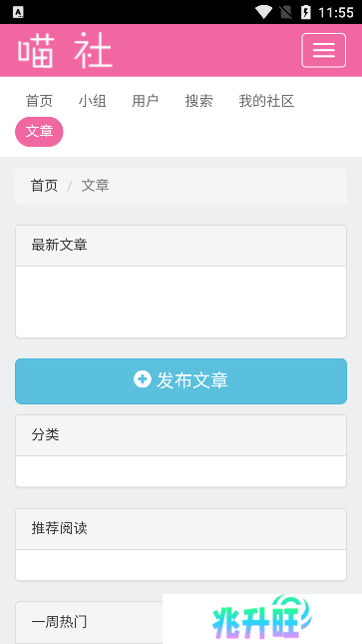Screen dimensions: 362x644
Task: Tap the 推荐阅读 panel header
Action: point(181,529)
